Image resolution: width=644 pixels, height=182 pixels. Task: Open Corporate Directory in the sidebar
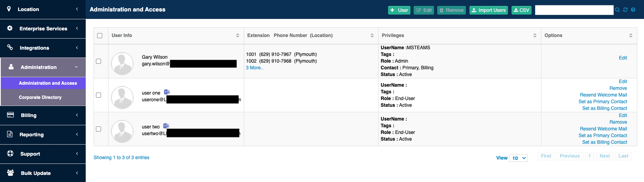coord(40,97)
